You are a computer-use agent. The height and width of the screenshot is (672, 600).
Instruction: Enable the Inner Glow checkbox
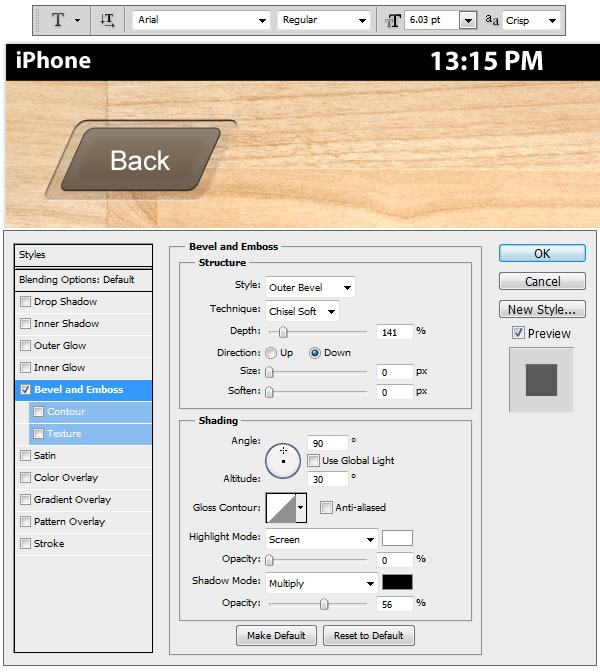[x=26, y=368]
